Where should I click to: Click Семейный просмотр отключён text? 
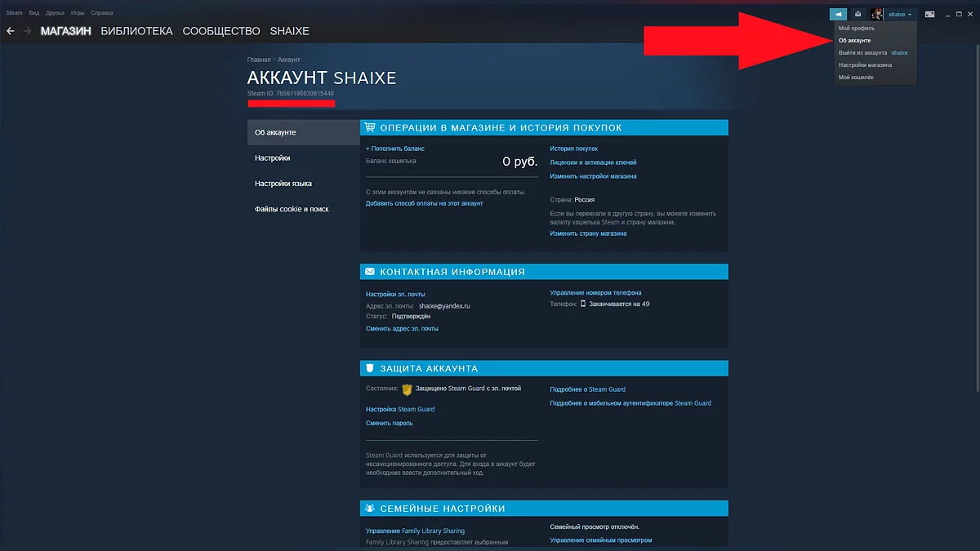pyautogui.click(x=595, y=527)
